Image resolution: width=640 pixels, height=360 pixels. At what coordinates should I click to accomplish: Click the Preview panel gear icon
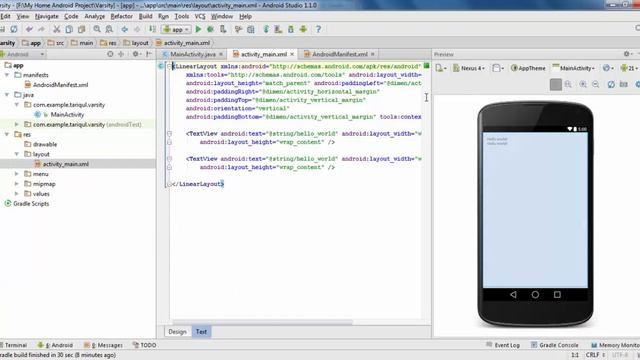pyautogui.click(x=628, y=54)
